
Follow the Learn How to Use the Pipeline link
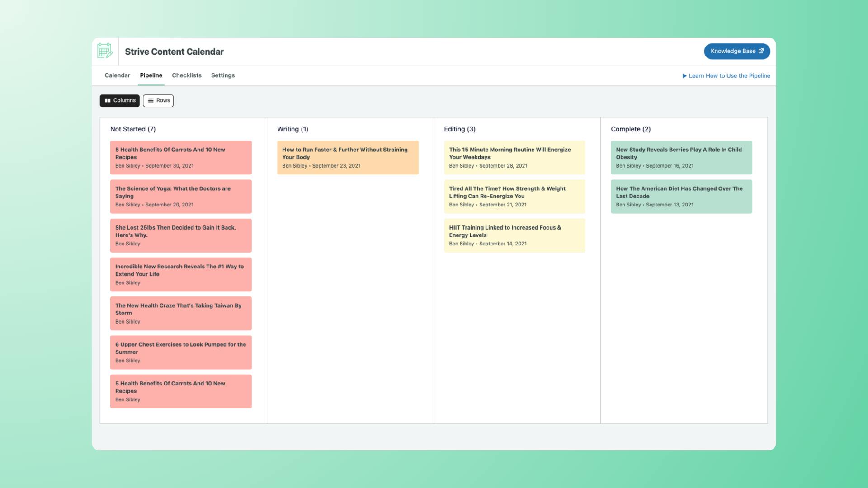coord(726,76)
